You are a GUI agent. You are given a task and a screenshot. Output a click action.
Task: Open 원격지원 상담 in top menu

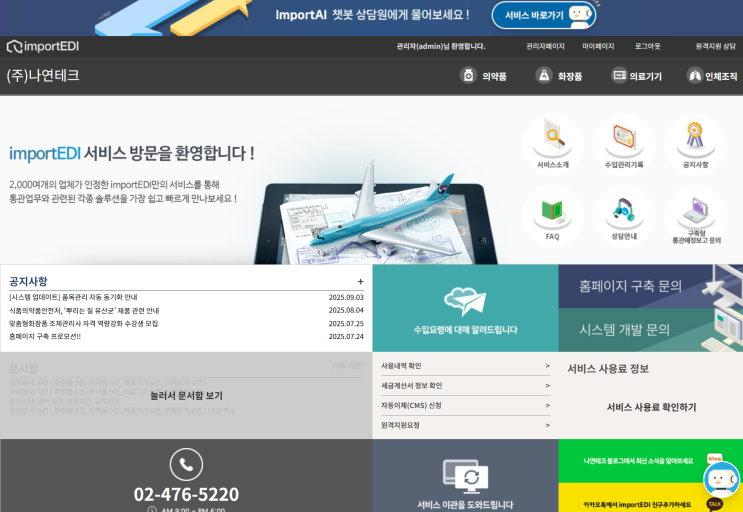click(x=716, y=46)
